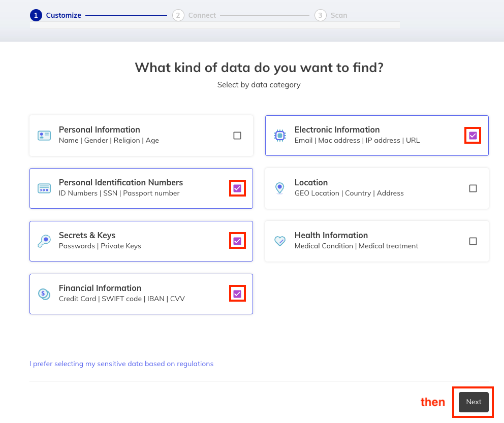The height and width of the screenshot is (423, 504).
Task: Open the select by regulations link
Action: tap(121, 364)
